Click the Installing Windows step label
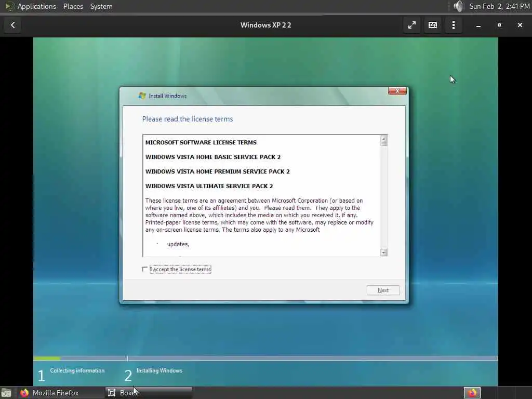The height and width of the screenshot is (399, 532). tap(159, 370)
